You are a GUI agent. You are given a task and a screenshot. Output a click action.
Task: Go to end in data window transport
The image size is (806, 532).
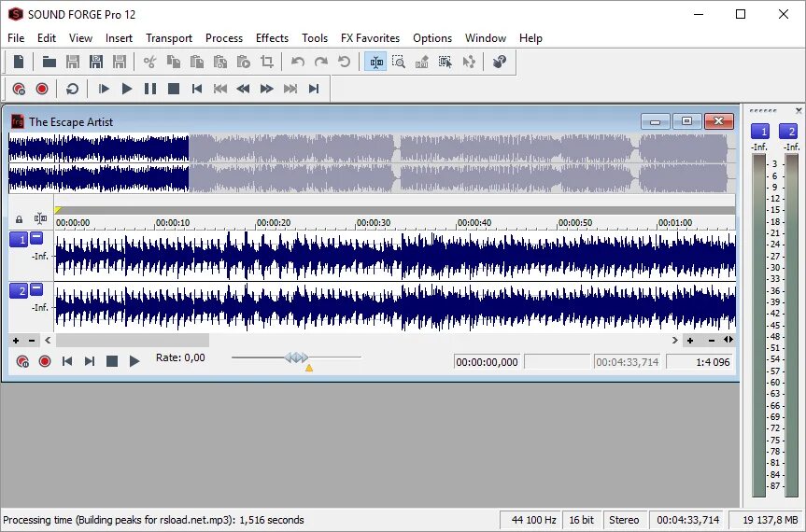point(90,361)
